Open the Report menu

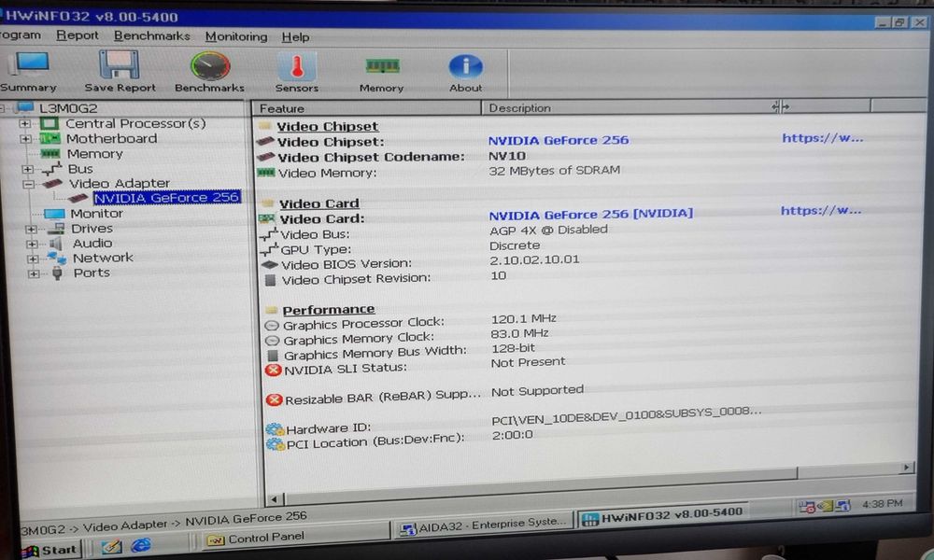(x=78, y=35)
